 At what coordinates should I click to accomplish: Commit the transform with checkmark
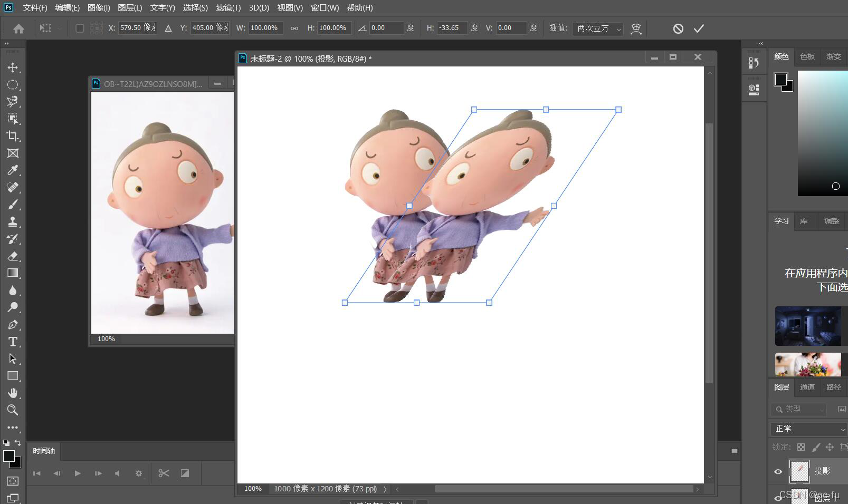pos(699,28)
